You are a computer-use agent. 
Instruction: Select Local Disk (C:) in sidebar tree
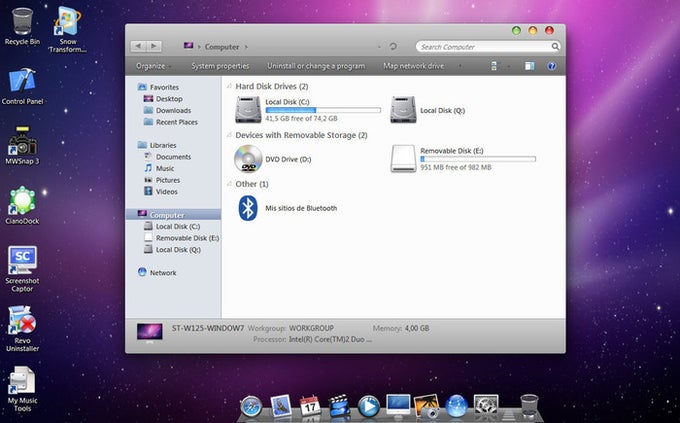point(178,226)
